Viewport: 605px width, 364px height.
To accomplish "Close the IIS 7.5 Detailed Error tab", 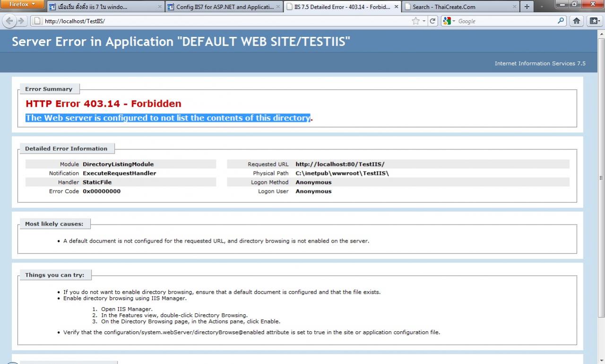I will (x=396, y=7).
